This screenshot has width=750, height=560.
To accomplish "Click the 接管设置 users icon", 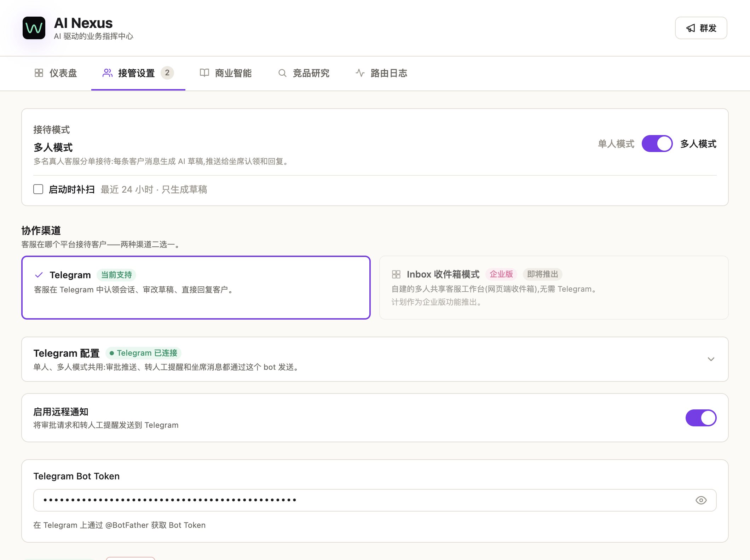I will (108, 73).
